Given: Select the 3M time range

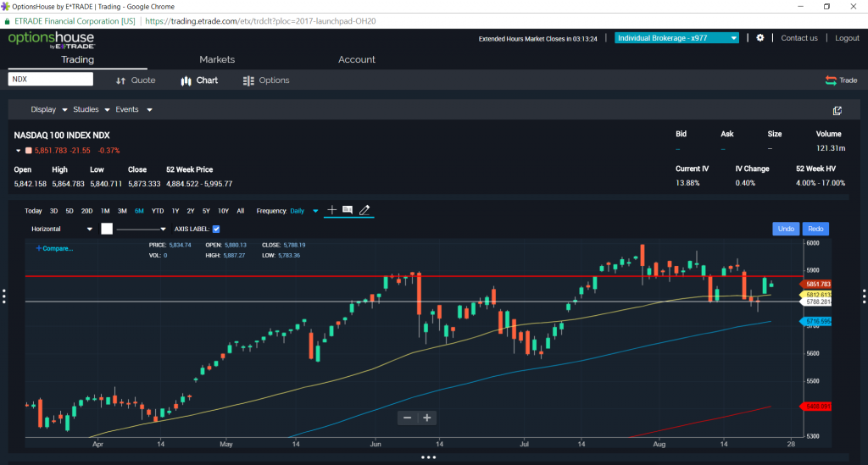Looking at the screenshot, I should pos(122,211).
